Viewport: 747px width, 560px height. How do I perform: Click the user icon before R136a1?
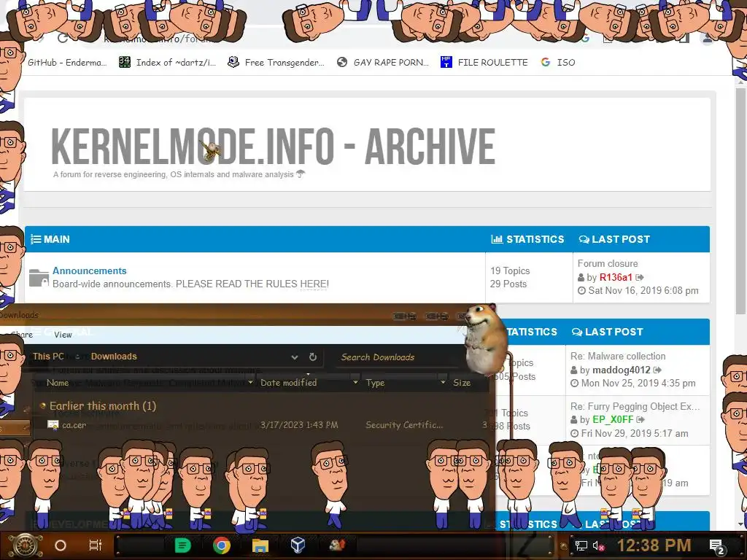point(581,277)
